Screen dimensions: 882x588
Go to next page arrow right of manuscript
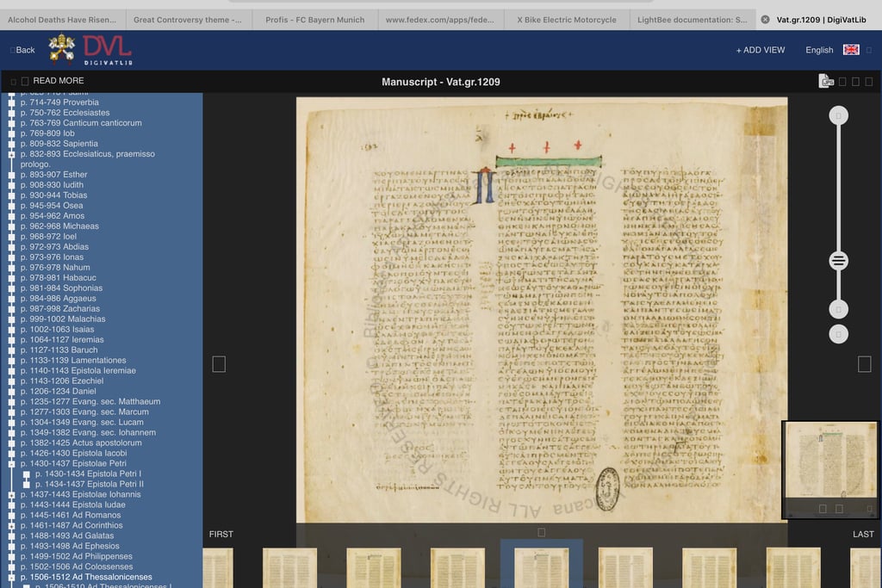click(x=865, y=364)
